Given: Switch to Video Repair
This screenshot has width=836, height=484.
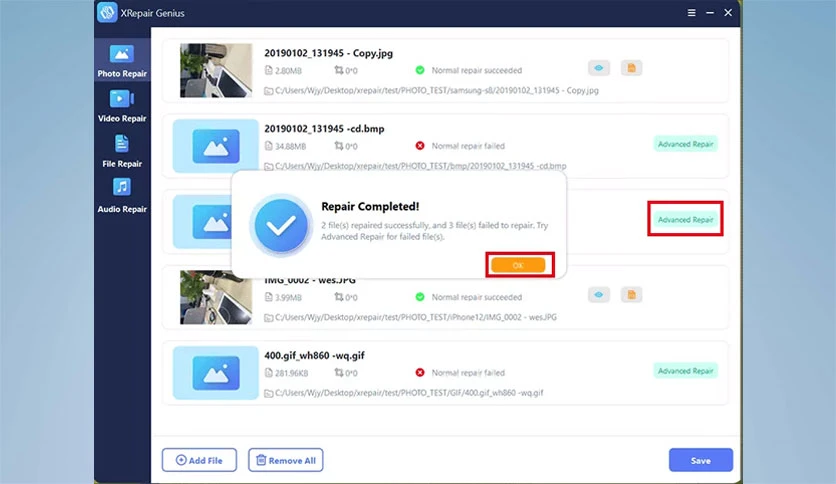Looking at the screenshot, I should [122, 106].
